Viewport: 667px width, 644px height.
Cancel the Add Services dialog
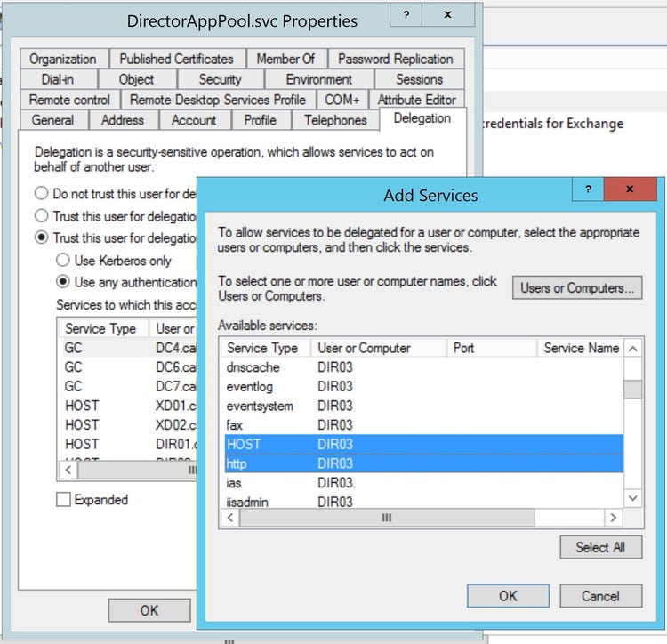pos(600,595)
